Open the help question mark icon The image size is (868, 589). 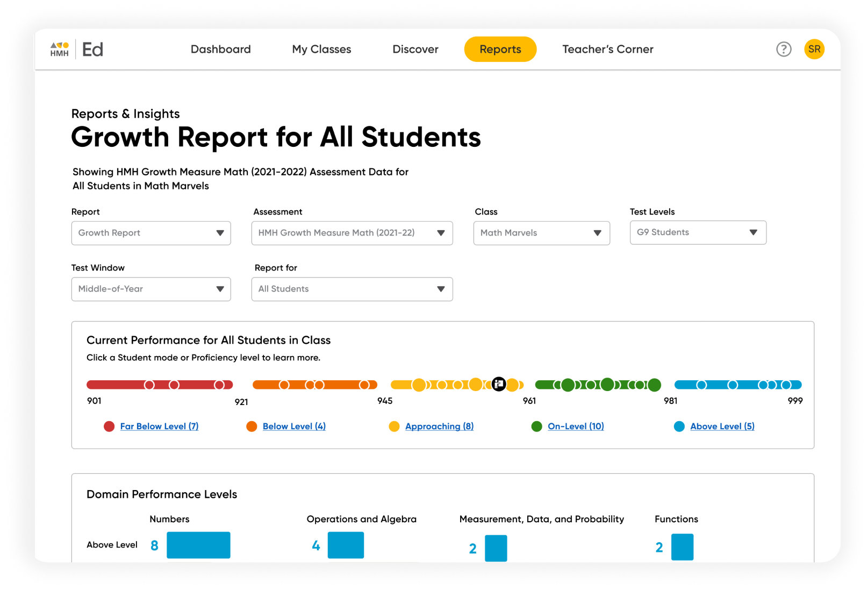784,49
